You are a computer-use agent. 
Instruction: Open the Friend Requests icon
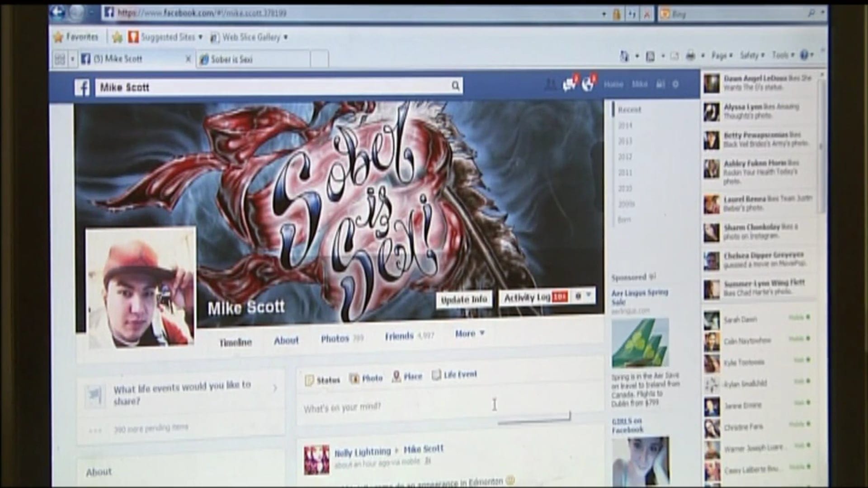tap(550, 84)
